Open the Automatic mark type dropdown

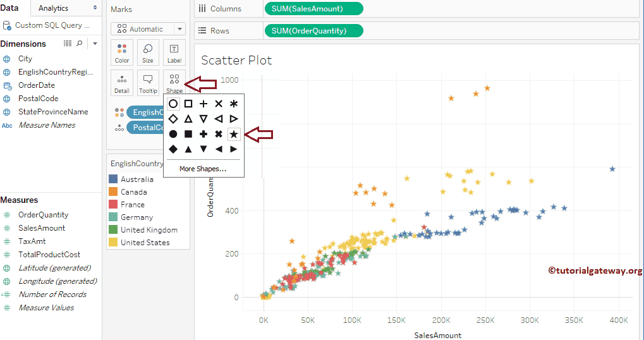point(148,29)
